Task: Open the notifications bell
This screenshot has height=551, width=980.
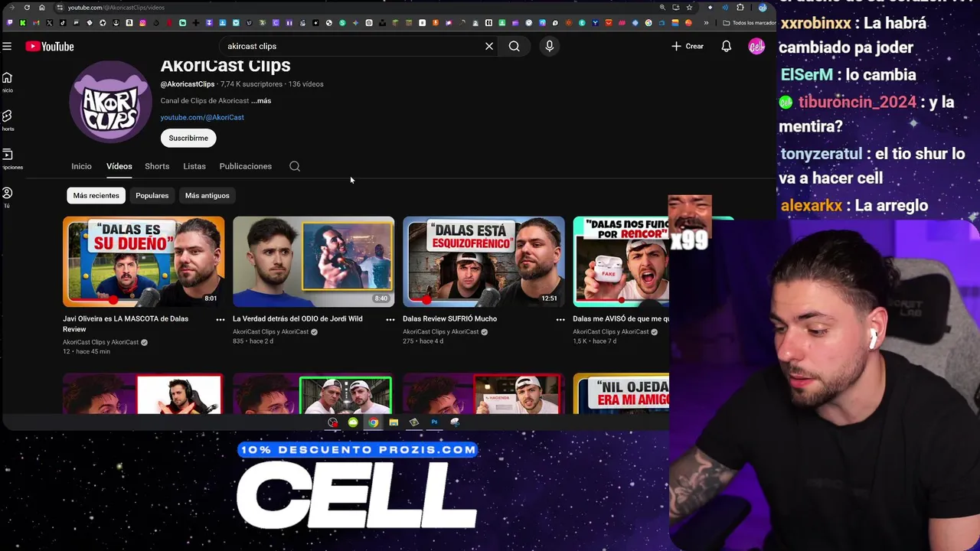Action: click(x=726, y=47)
